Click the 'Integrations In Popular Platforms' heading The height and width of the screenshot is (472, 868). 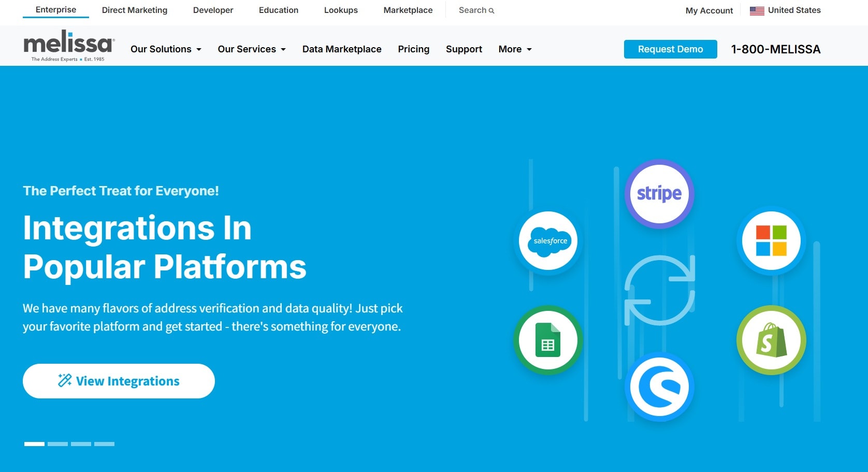click(165, 247)
